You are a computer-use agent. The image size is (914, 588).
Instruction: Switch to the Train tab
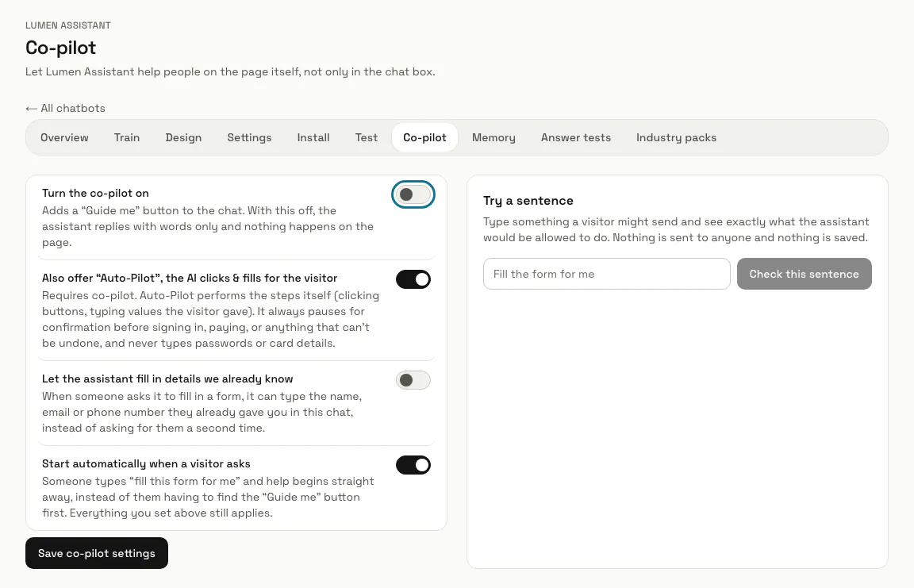127,137
